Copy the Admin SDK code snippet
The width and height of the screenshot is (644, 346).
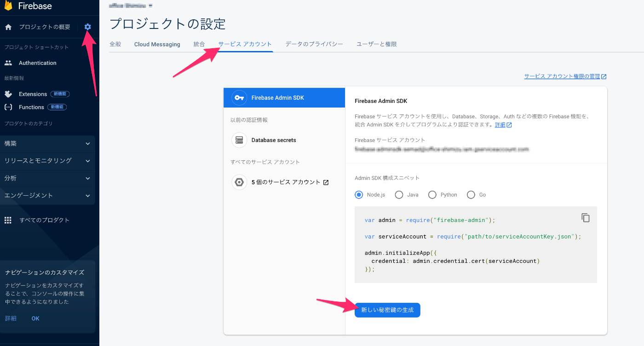click(585, 218)
